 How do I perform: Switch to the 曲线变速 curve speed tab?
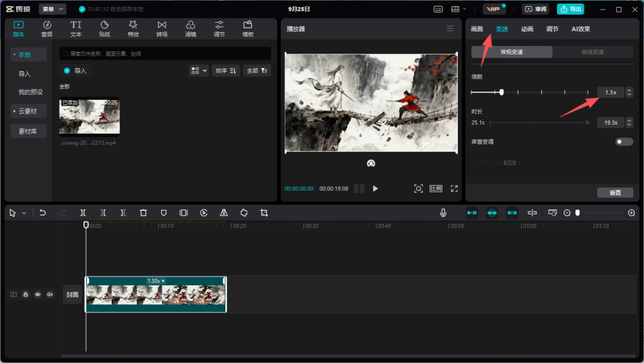pyautogui.click(x=592, y=52)
